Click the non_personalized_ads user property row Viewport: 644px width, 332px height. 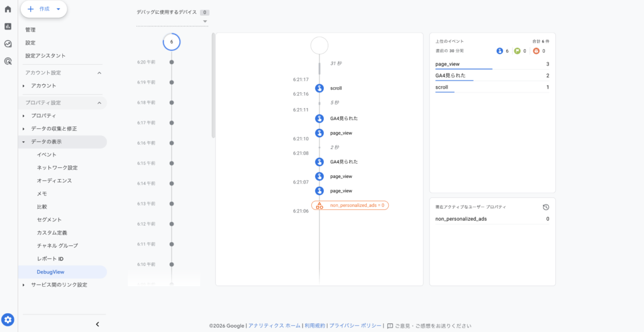click(x=492, y=219)
